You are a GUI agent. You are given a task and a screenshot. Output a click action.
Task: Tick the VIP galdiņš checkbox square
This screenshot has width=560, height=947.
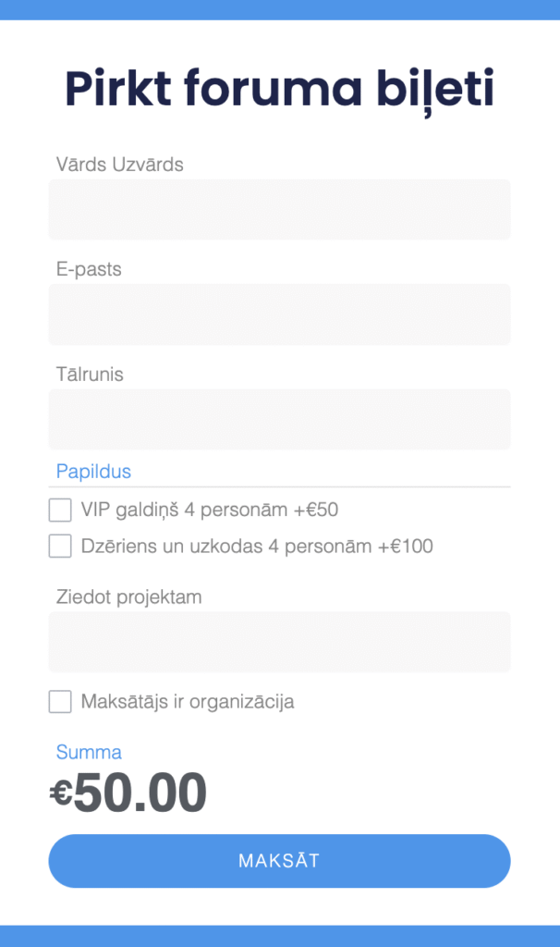coord(60,510)
